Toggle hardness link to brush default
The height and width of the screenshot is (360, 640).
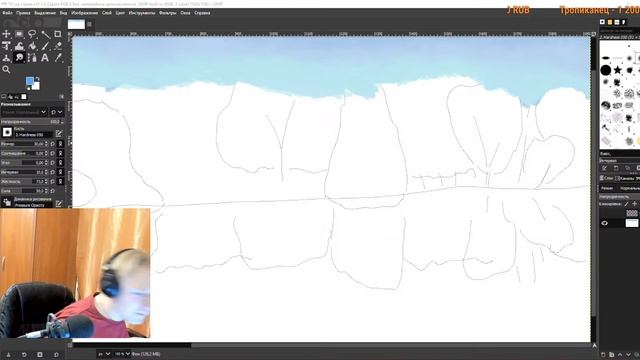(x=60, y=182)
